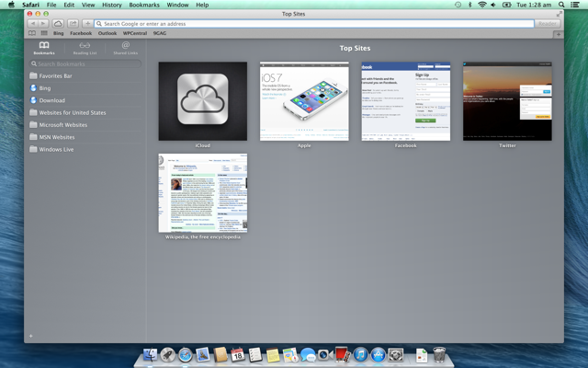Open iTunes from the Dock
The height and width of the screenshot is (368, 588).
click(360, 354)
